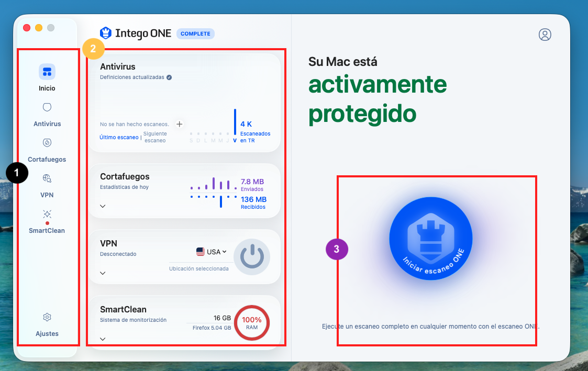Click the Estadísticas de hoy subtitle
588x371 pixels.
[124, 187]
